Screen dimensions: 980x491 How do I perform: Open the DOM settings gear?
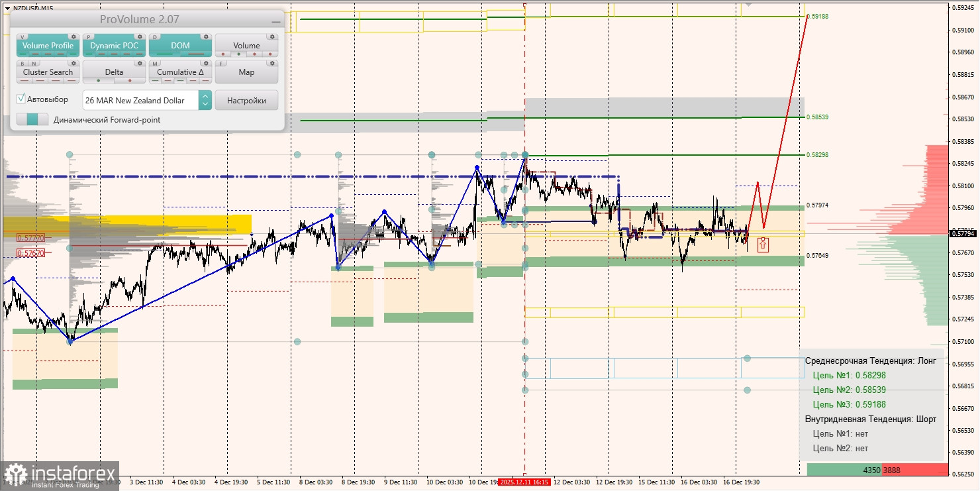(207, 37)
